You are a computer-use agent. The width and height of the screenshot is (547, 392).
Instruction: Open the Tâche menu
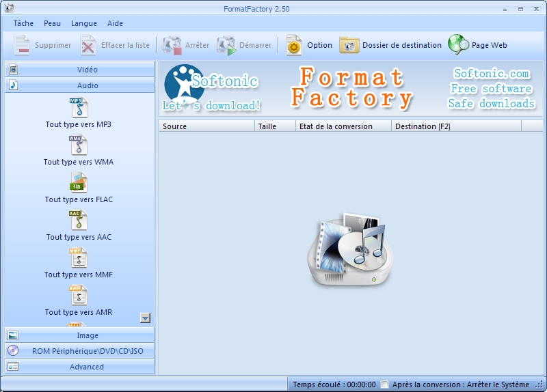[23, 23]
